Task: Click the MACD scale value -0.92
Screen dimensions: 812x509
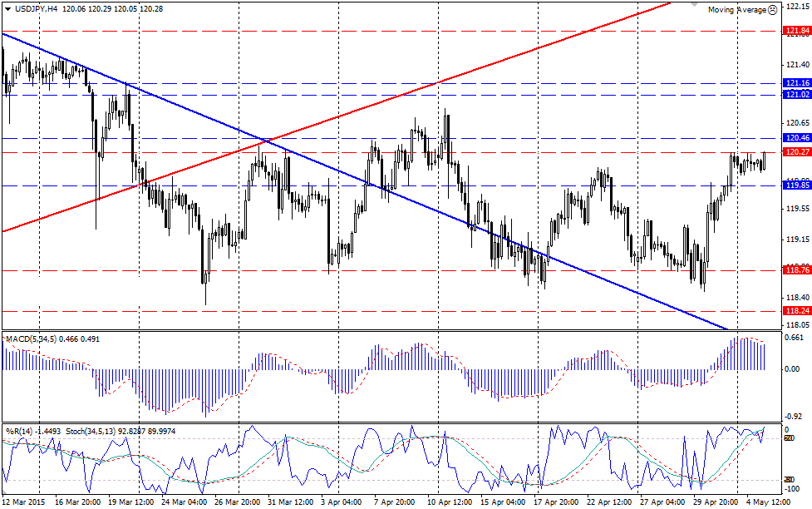Action: [795, 416]
